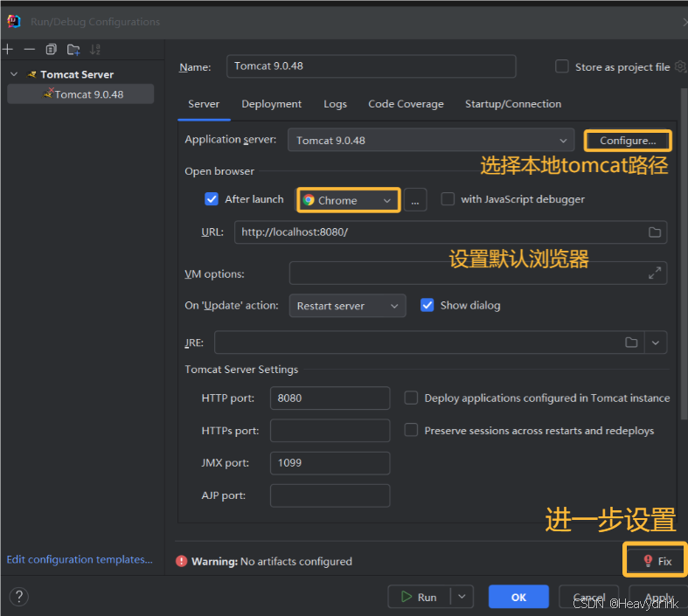Expand the JRE dropdown arrow

coord(656,343)
